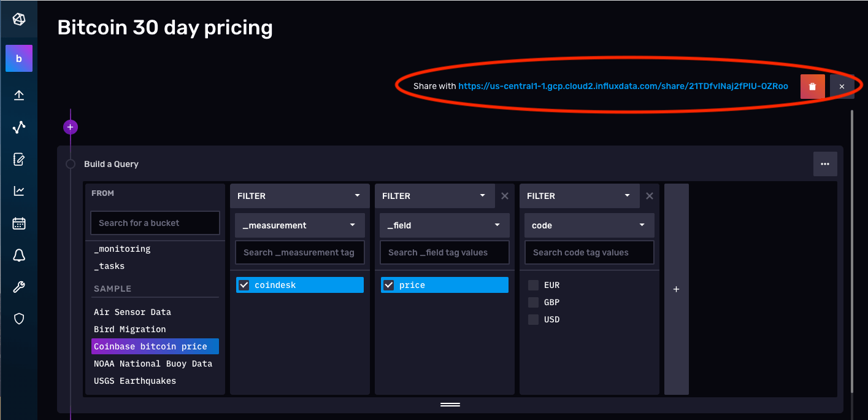The height and width of the screenshot is (420, 868).
Task: Open the _measurement filter dropdown
Action: click(299, 225)
